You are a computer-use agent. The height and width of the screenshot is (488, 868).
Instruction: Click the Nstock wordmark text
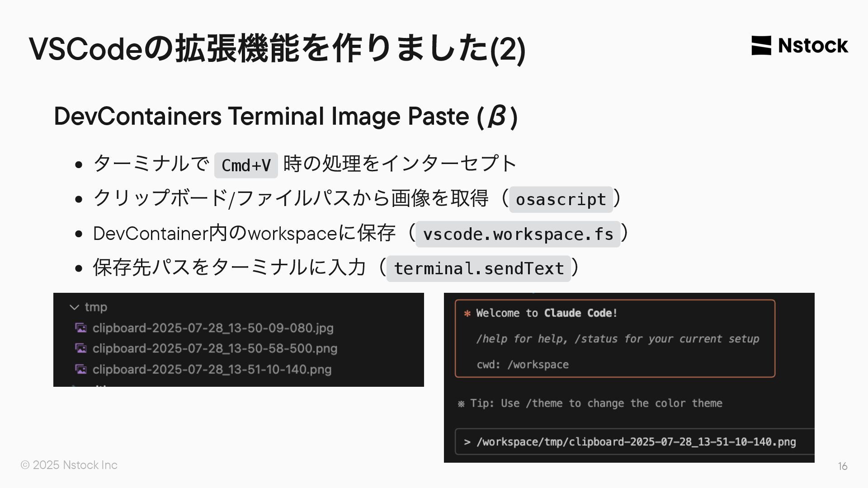tap(813, 46)
